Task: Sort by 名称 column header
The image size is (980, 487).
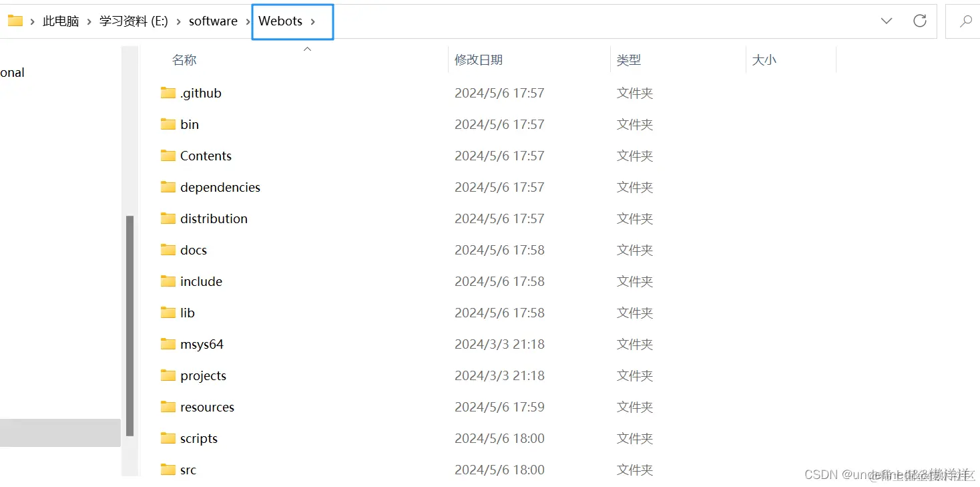Action: pos(184,60)
